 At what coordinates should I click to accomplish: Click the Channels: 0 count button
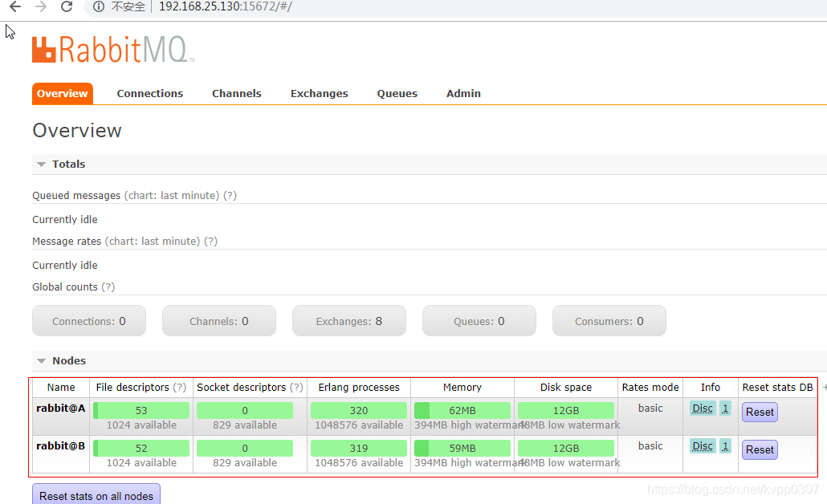pyautogui.click(x=219, y=320)
